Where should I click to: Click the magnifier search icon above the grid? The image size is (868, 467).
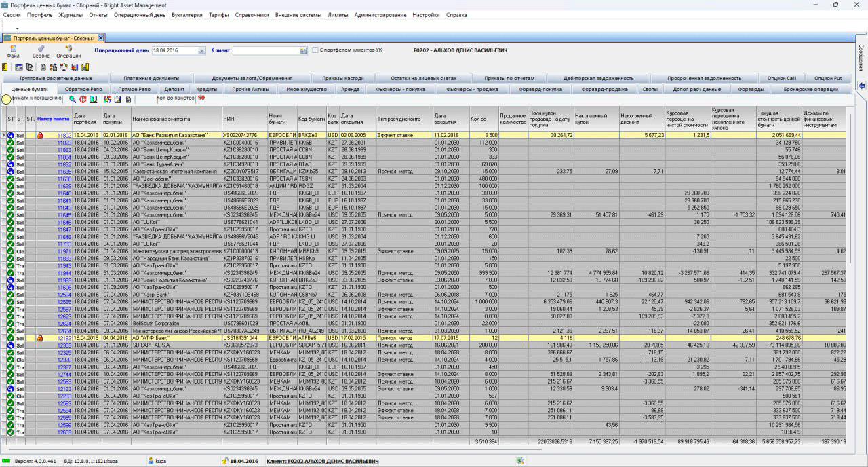coord(73,99)
